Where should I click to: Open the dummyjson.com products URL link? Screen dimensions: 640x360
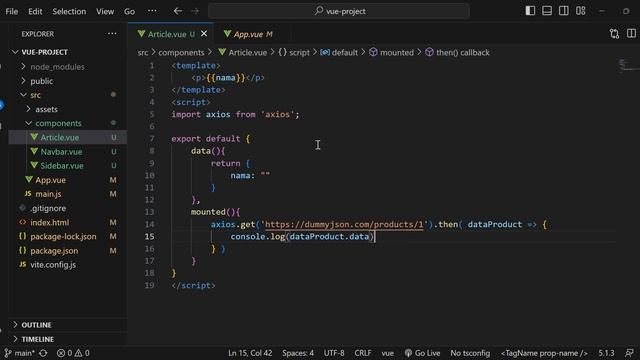(344, 224)
